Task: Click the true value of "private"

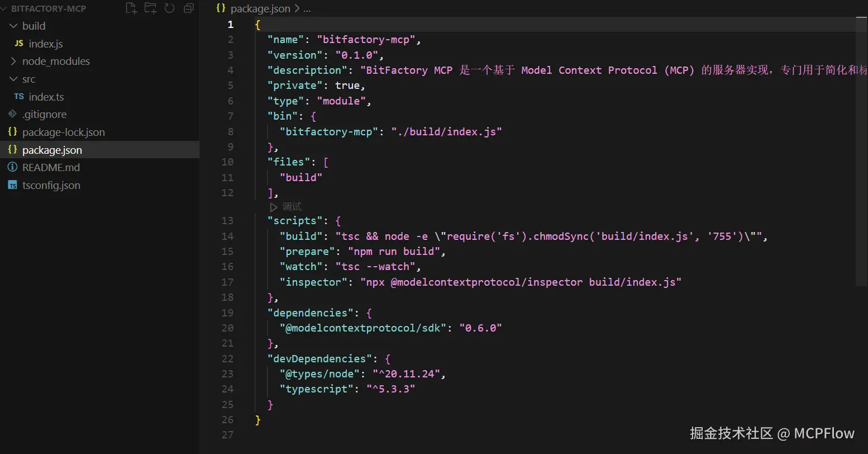Action: click(347, 85)
